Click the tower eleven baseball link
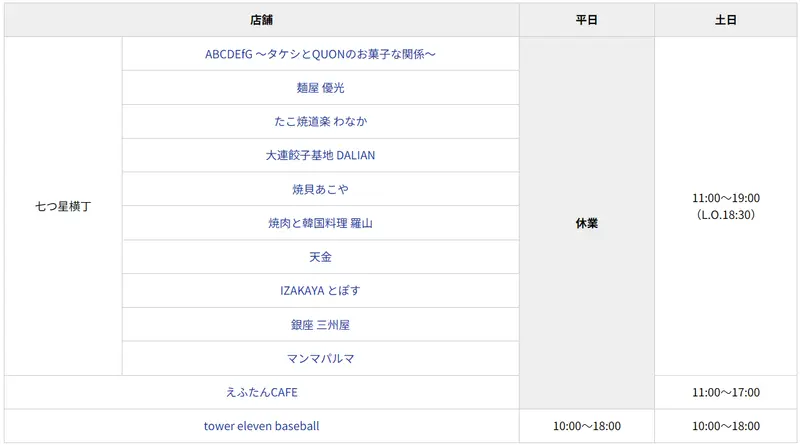 click(262, 426)
